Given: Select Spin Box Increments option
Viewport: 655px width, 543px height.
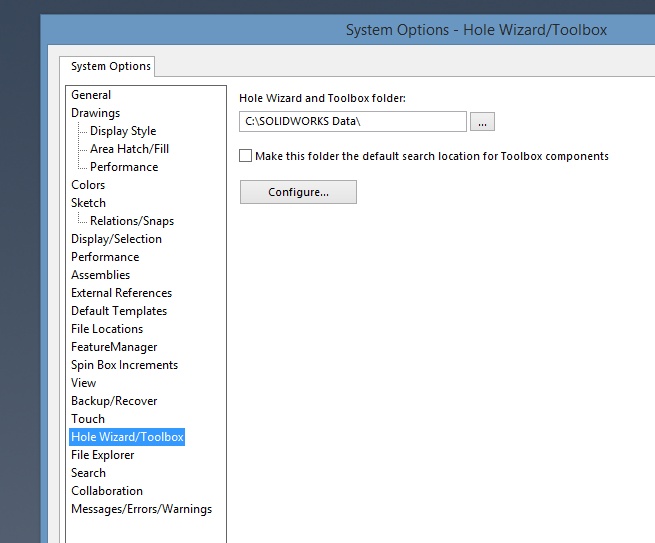Looking at the screenshot, I should (x=124, y=365).
